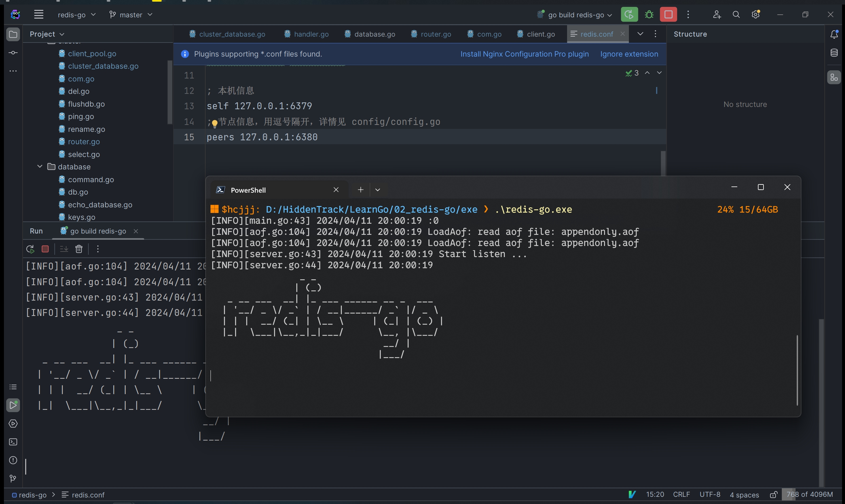Stop the running redis-go process
Image resolution: width=845 pixels, height=504 pixels.
pyautogui.click(x=668, y=15)
